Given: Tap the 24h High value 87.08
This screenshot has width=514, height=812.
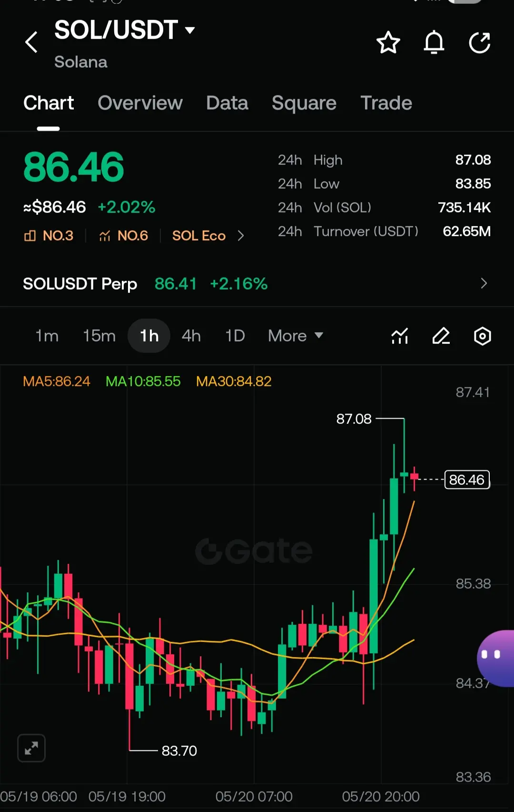Looking at the screenshot, I should 473,160.
